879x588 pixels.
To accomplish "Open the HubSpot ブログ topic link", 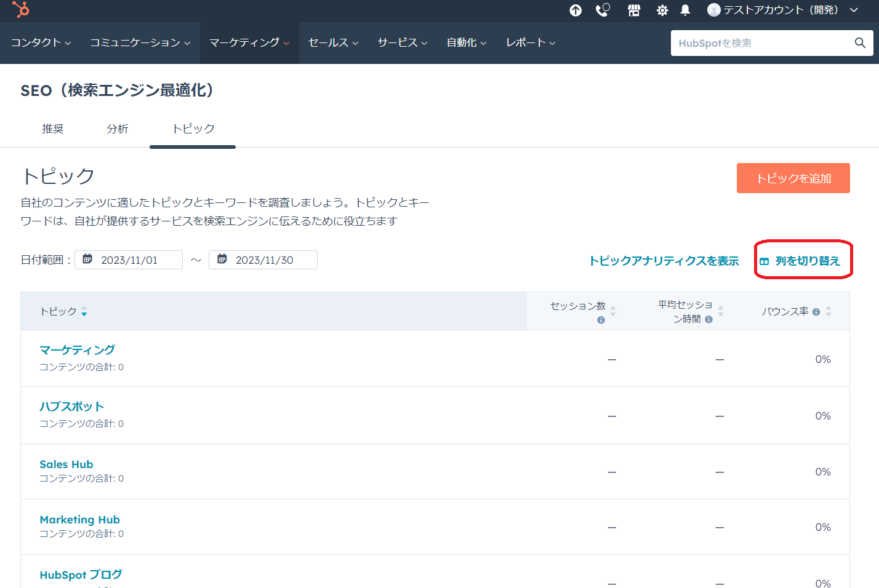I will click(81, 575).
